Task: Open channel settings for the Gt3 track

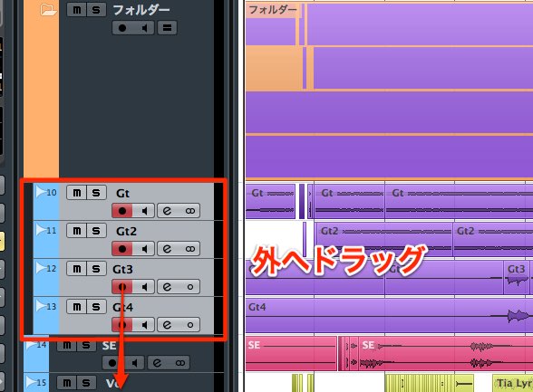Action: 167,287
